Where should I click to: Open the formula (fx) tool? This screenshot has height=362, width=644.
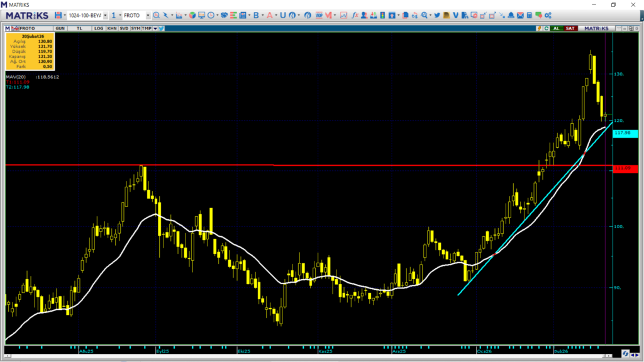pos(355,15)
